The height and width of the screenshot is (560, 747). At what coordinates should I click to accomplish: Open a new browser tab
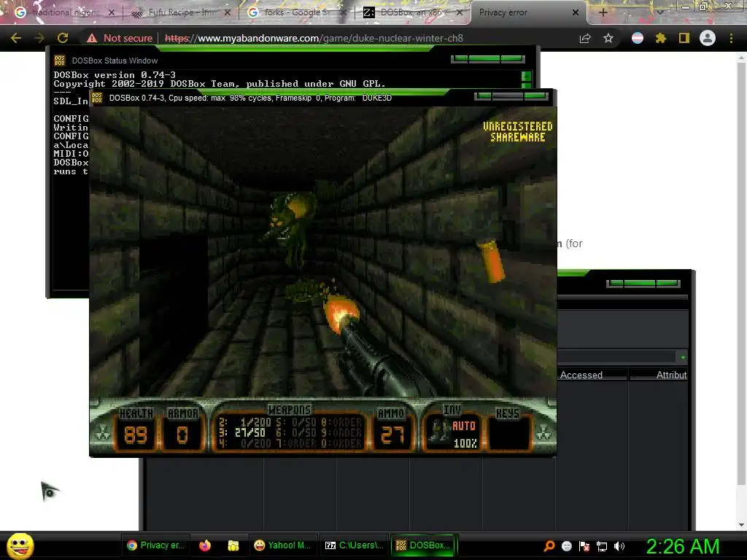[603, 12]
